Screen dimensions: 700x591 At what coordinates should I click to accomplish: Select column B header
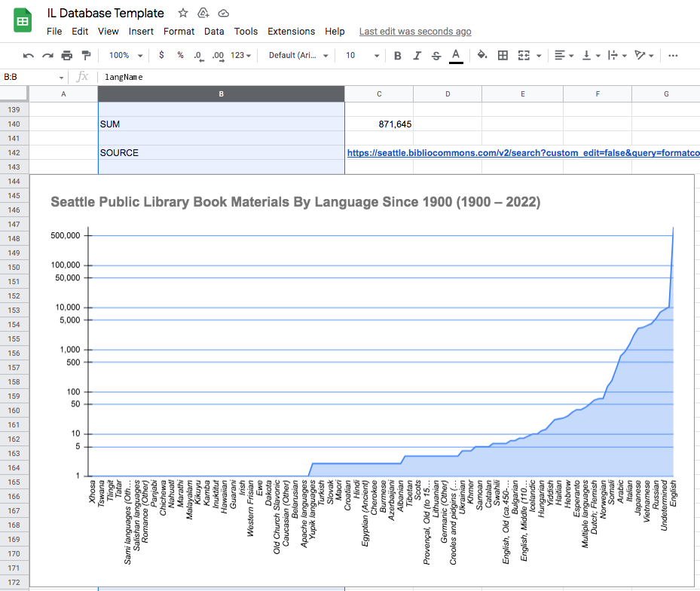pyautogui.click(x=221, y=93)
